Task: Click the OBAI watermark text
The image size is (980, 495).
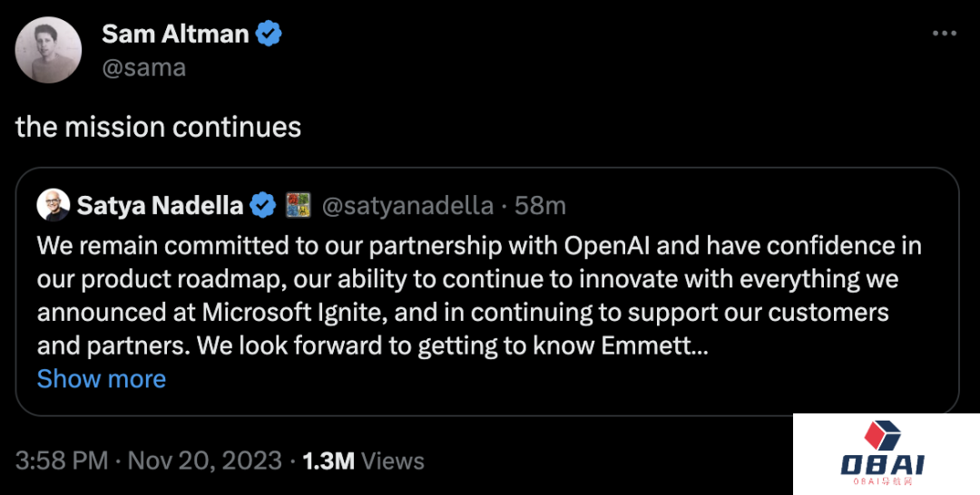Action: click(884, 466)
